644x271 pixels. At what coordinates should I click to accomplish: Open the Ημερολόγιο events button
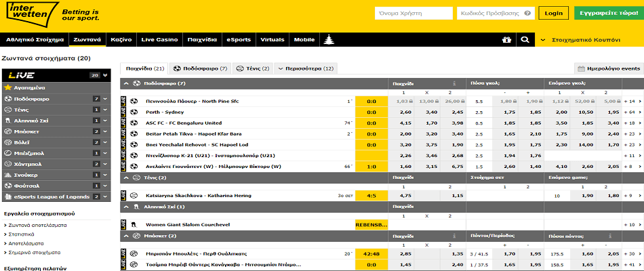point(609,68)
